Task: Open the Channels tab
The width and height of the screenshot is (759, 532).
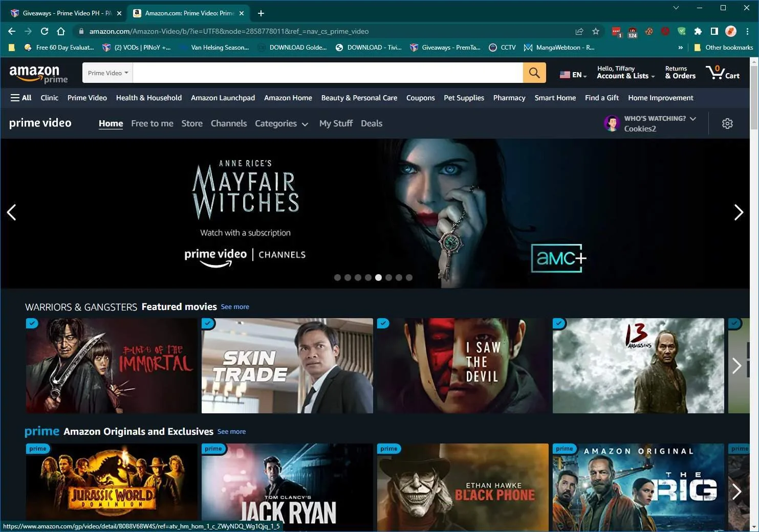Action: 229,123
